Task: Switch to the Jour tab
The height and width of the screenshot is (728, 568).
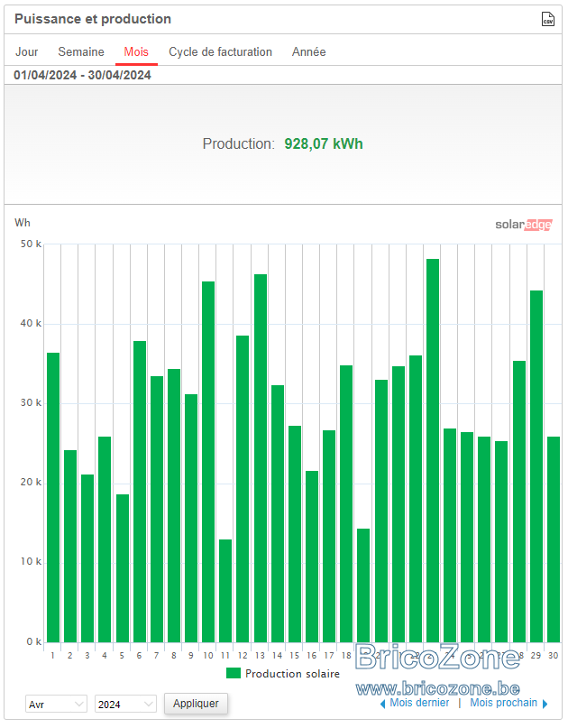Action: [x=26, y=51]
